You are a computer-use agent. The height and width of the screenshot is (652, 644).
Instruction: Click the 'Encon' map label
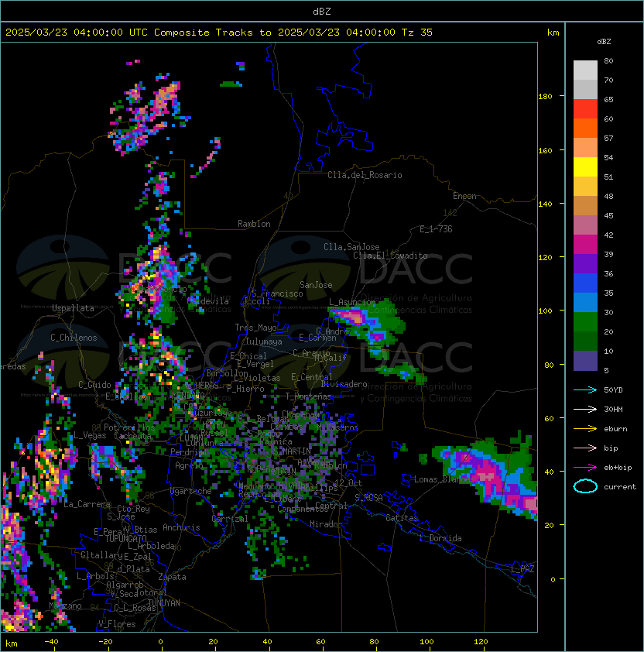[464, 196]
